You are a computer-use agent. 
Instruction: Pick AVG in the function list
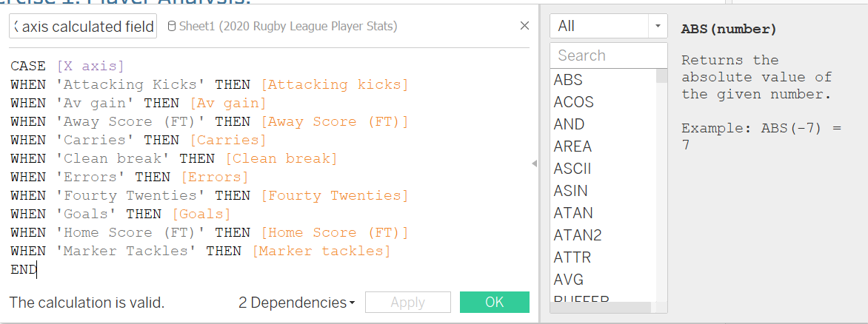(569, 280)
